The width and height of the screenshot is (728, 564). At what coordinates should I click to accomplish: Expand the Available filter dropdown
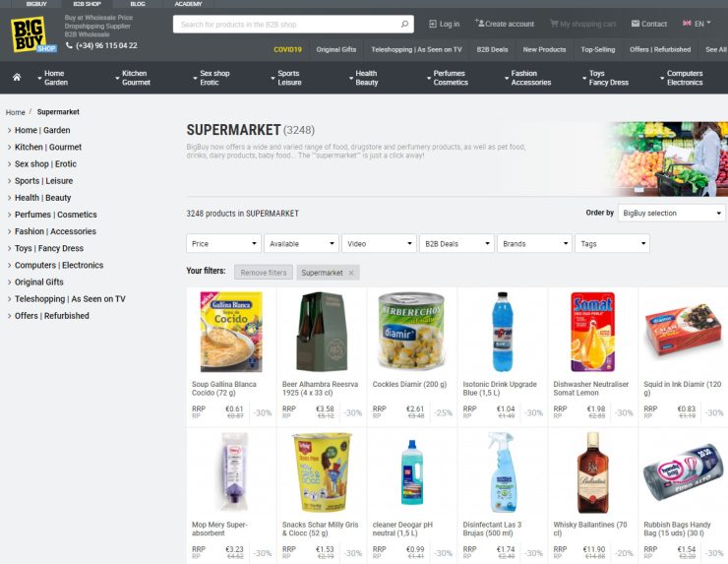pos(301,243)
